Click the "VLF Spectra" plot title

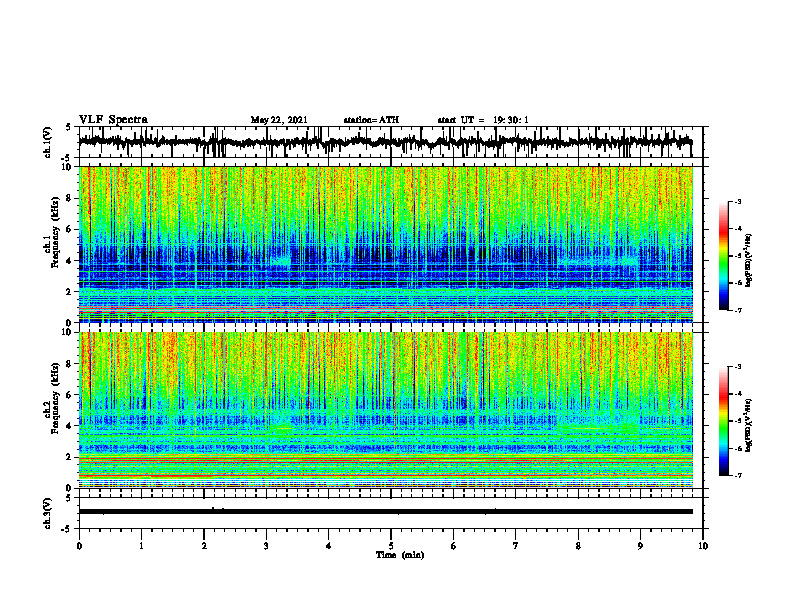[x=113, y=120]
